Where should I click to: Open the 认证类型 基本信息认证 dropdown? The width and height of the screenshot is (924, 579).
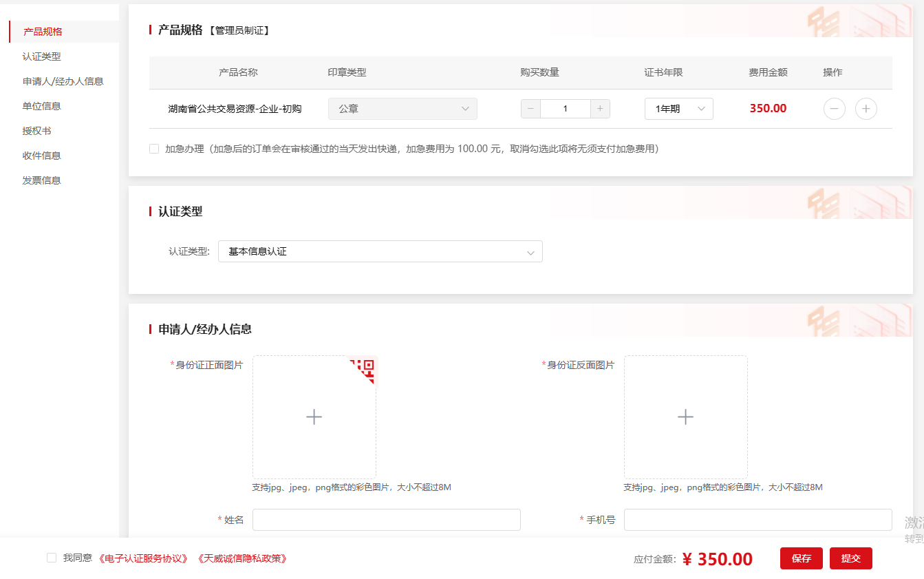(380, 252)
